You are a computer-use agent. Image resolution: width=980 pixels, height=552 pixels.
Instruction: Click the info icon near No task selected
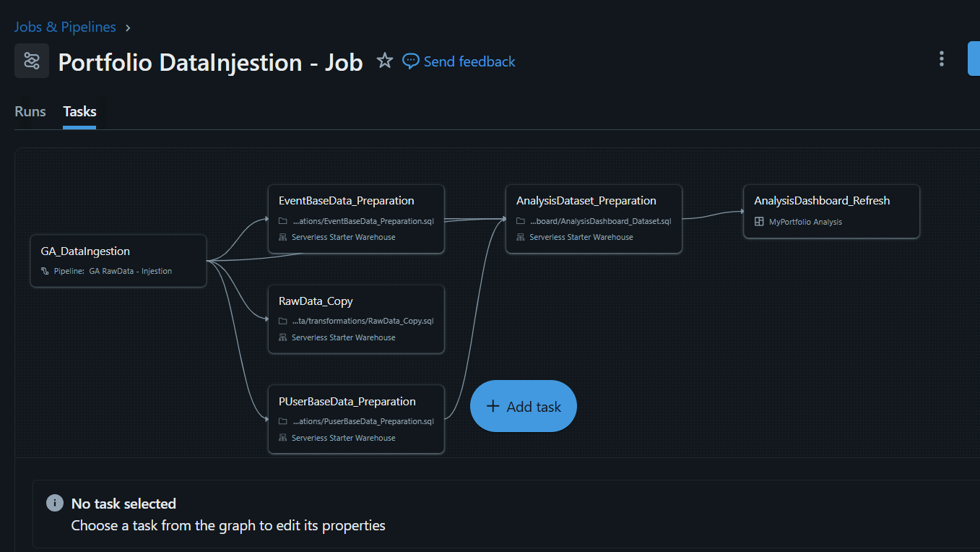tap(55, 503)
